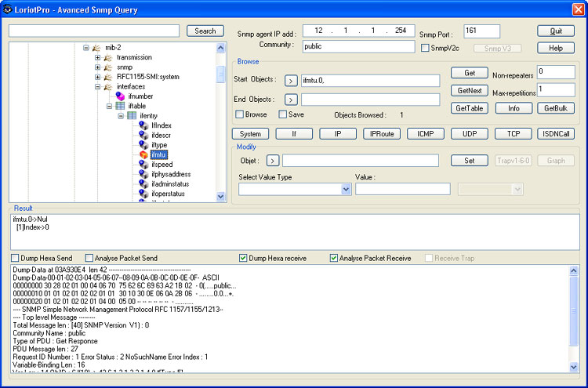Click the orange ifmtu object icon
Screen dimensions: 588x388
143,154
